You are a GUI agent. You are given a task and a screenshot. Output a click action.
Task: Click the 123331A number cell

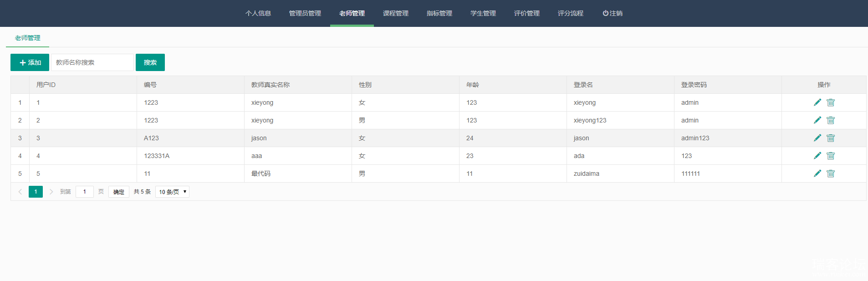(x=191, y=156)
